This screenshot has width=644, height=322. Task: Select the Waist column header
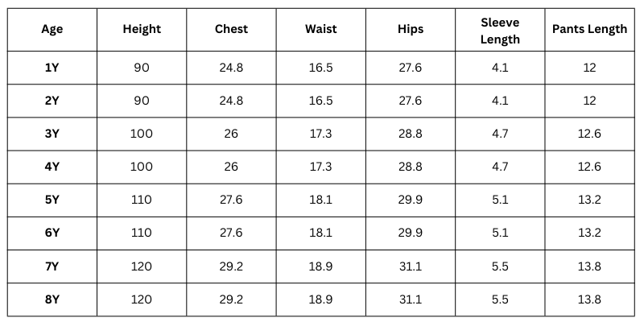point(320,29)
